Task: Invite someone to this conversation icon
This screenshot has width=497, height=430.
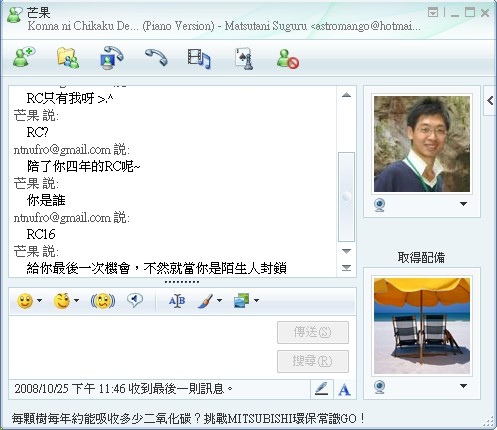Action: 24,57
